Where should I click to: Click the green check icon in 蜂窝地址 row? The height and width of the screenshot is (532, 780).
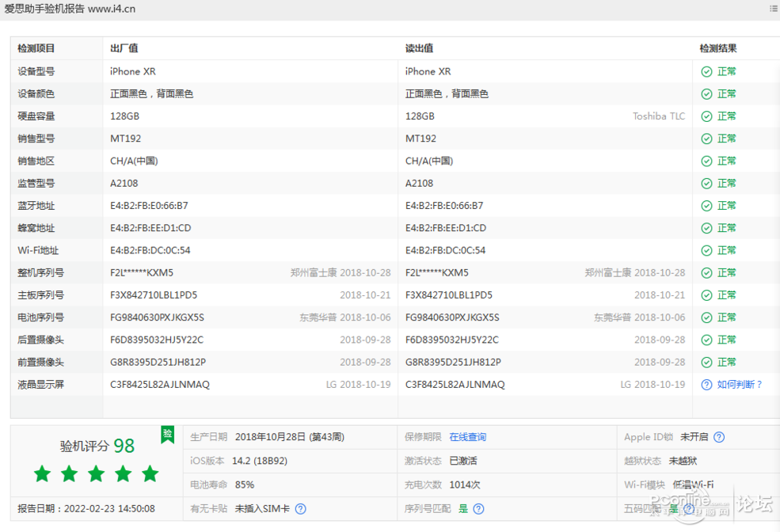pos(706,228)
